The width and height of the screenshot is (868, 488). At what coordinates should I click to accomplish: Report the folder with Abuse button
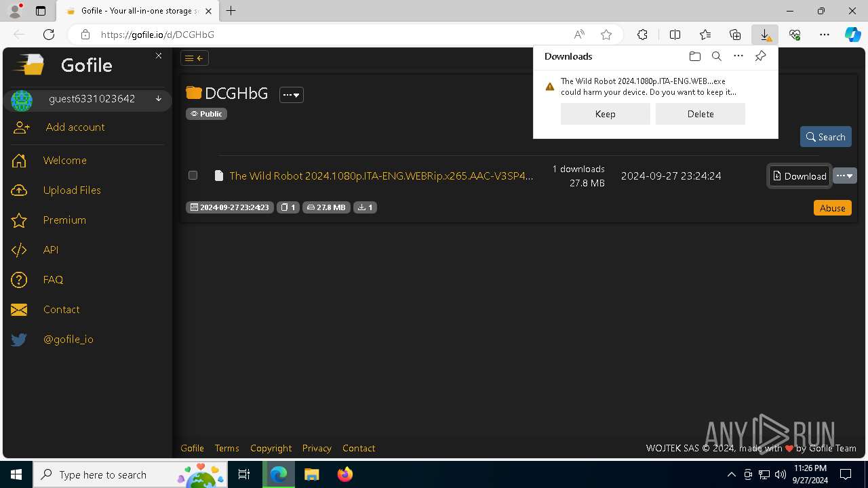pos(832,208)
